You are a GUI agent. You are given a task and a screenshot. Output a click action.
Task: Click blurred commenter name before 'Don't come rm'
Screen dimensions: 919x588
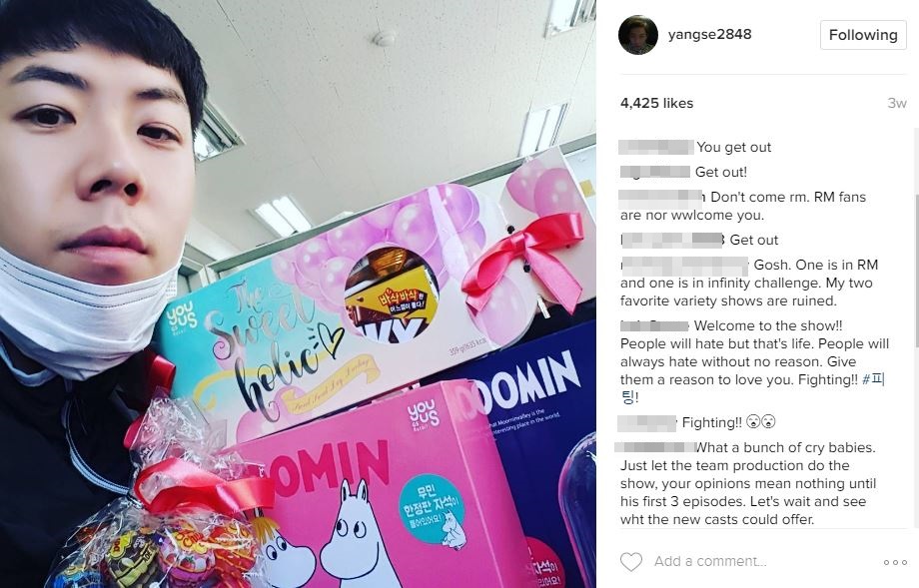661,197
